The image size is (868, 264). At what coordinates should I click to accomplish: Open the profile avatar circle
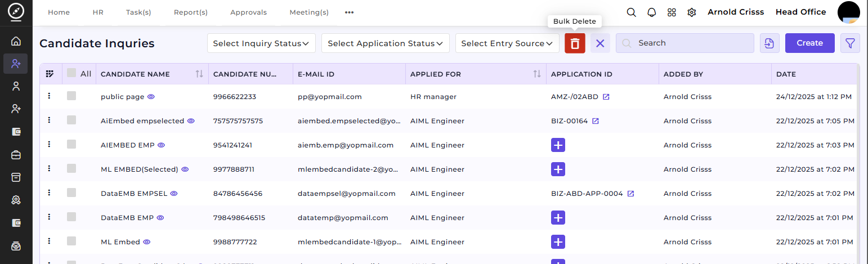[x=849, y=12]
